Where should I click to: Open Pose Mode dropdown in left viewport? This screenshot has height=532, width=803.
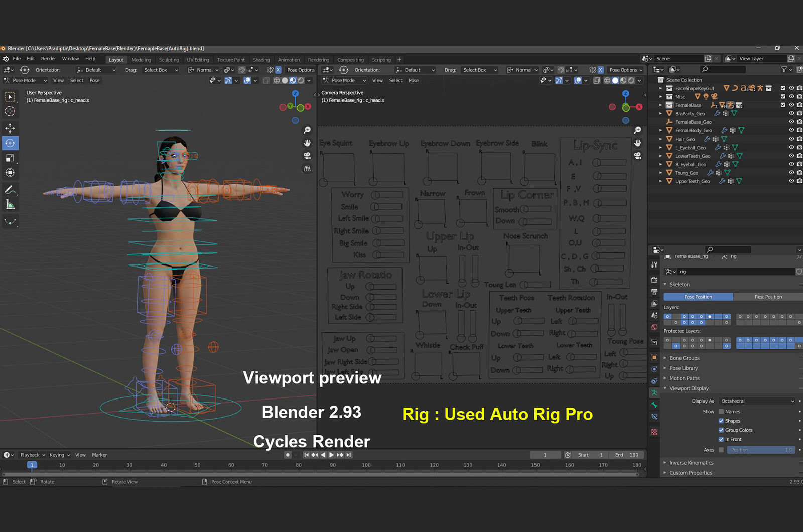(25, 81)
